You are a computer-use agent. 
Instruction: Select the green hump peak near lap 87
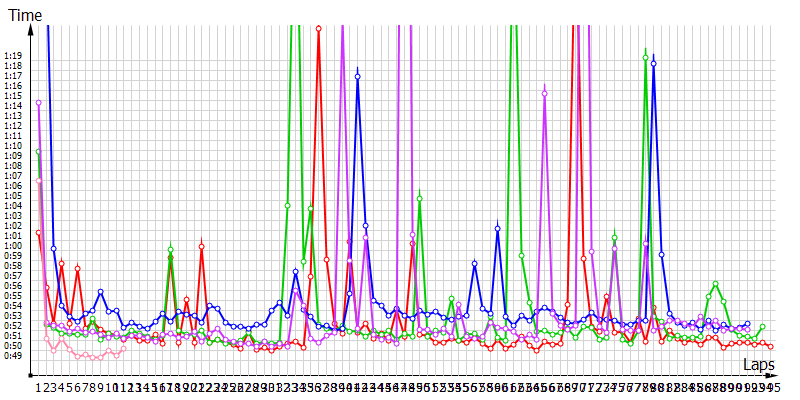click(x=715, y=284)
